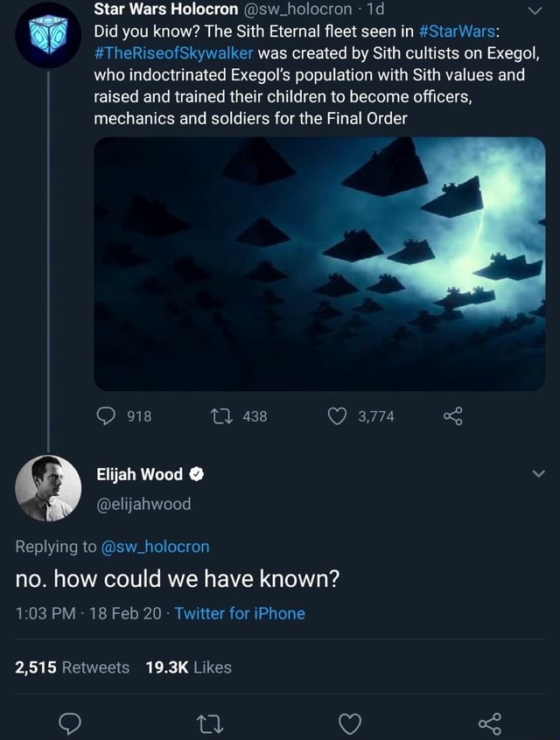Open Star Wars Holocron profile avatar
Screen dimensions: 560x740
[x=48, y=33]
